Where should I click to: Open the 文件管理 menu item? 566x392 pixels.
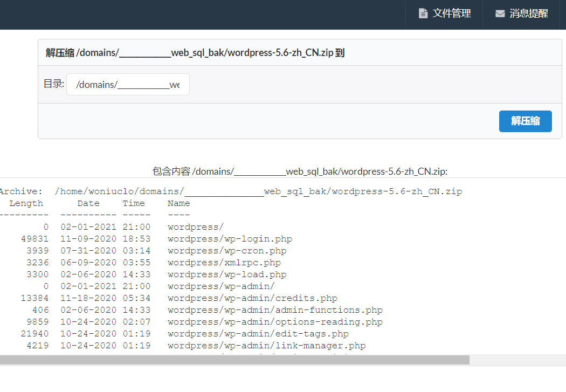[x=452, y=13]
